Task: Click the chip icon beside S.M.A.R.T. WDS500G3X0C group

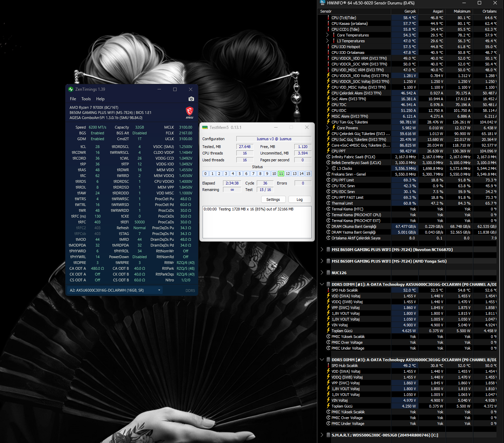Action: click(328, 435)
